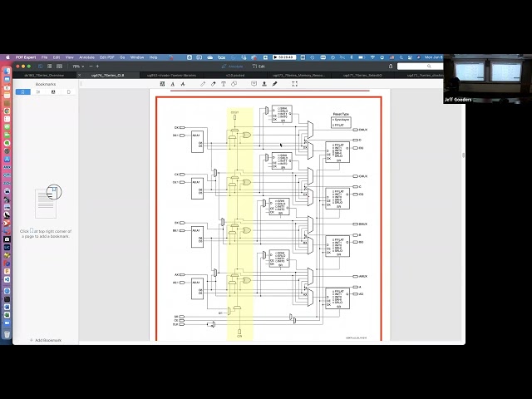This screenshot has height=399, width=532.
Task: Switch to the ds180_7Series_Overview tab
Action: point(44,75)
